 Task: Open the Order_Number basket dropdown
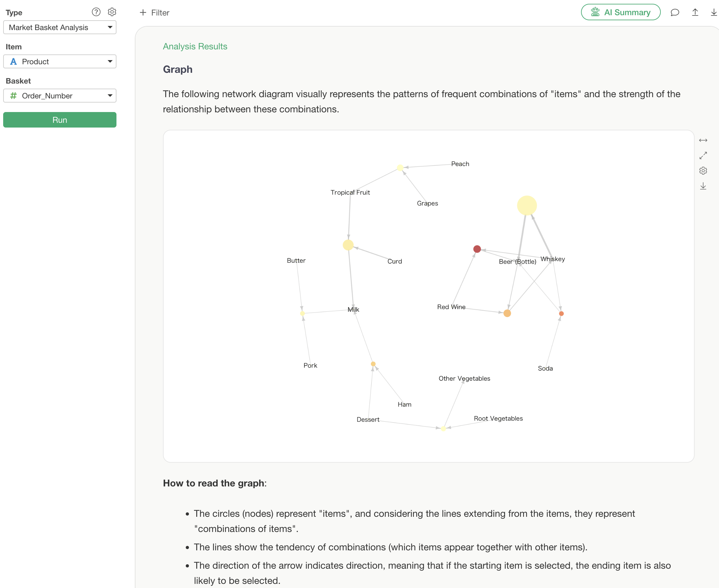click(60, 96)
